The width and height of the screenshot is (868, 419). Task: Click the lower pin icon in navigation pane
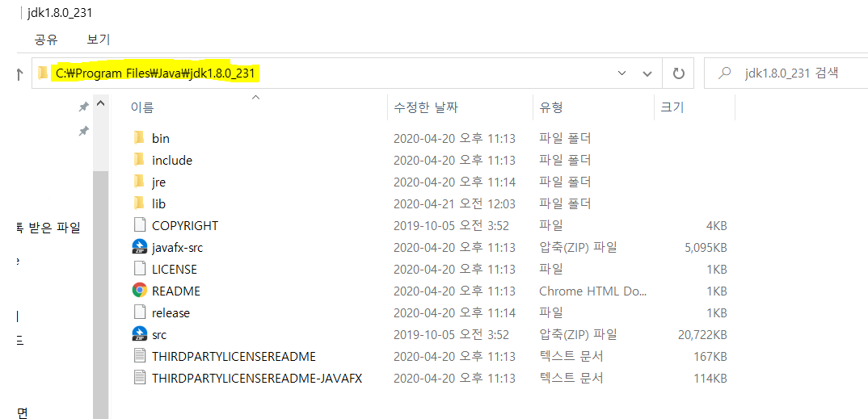(83, 131)
